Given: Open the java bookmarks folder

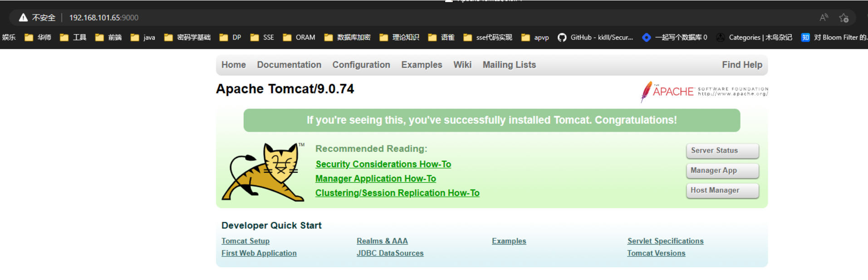Looking at the screenshot, I should pos(143,37).
